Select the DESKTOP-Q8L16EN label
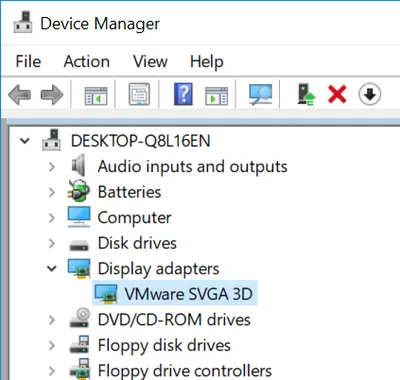The width and height of the screenshot is (400, 380). [140, 141]
